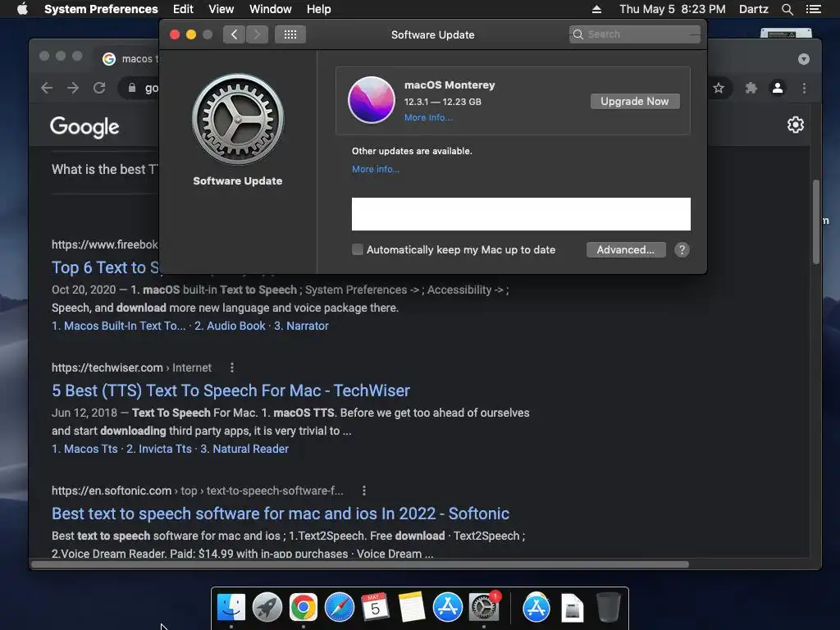The image size is (840, 630).
Task: Open Finder from the Dock
Action: (231, 607)
